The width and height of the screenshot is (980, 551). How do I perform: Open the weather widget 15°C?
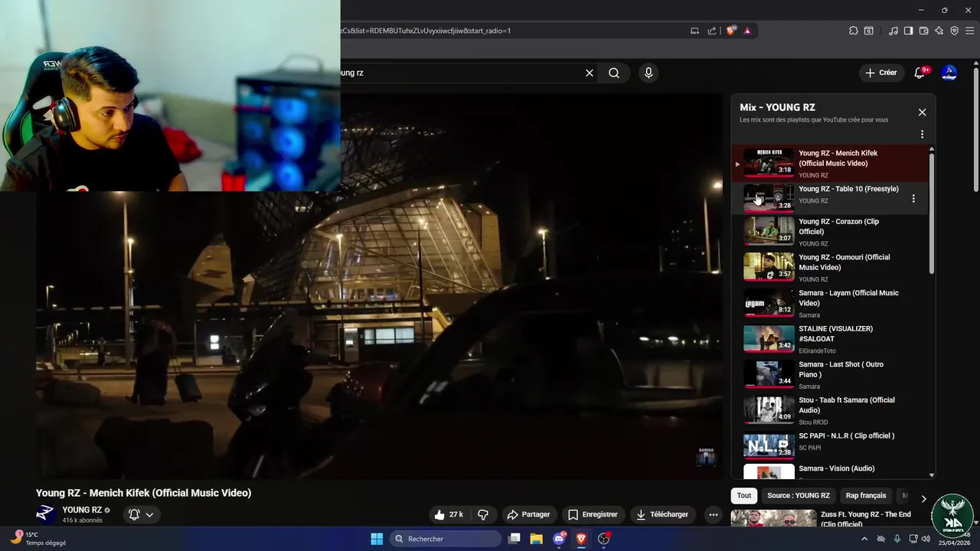coord(38,539)
